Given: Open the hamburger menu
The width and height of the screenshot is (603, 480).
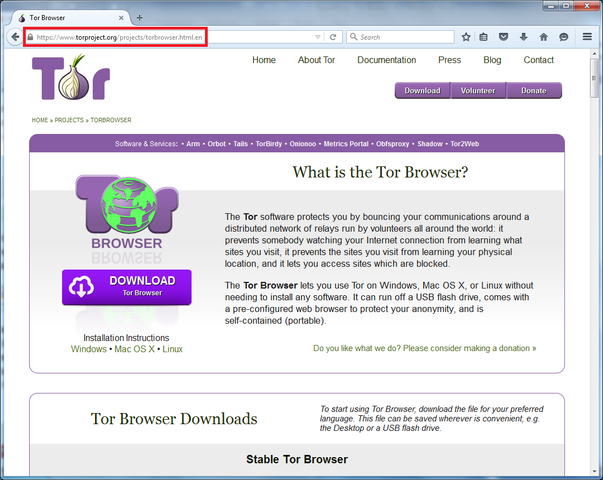Looking at the screenshot, I should pyautogui.click(x=587, y=37).
